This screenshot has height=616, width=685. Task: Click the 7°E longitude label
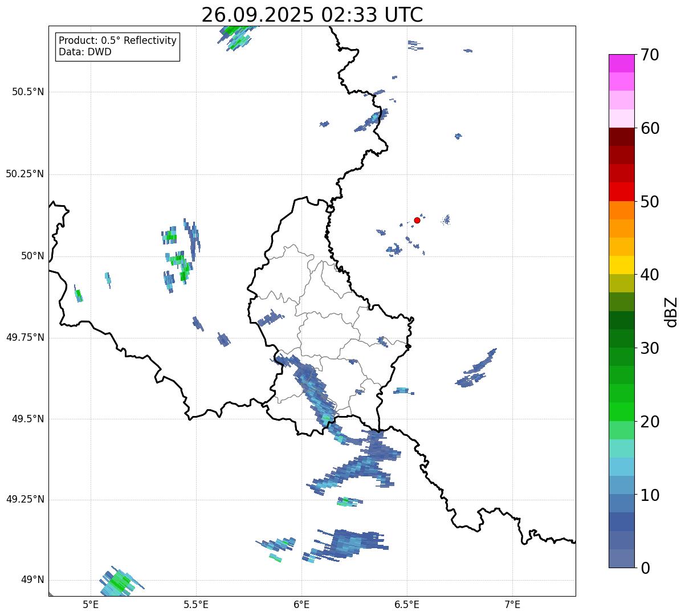click(x=512, y=605)
